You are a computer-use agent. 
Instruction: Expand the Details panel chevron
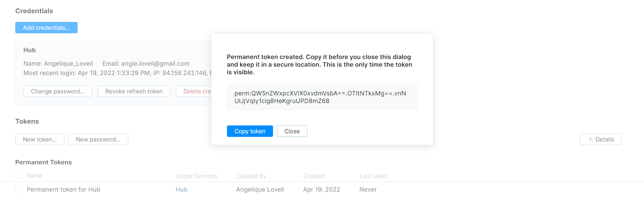[590, 139]
